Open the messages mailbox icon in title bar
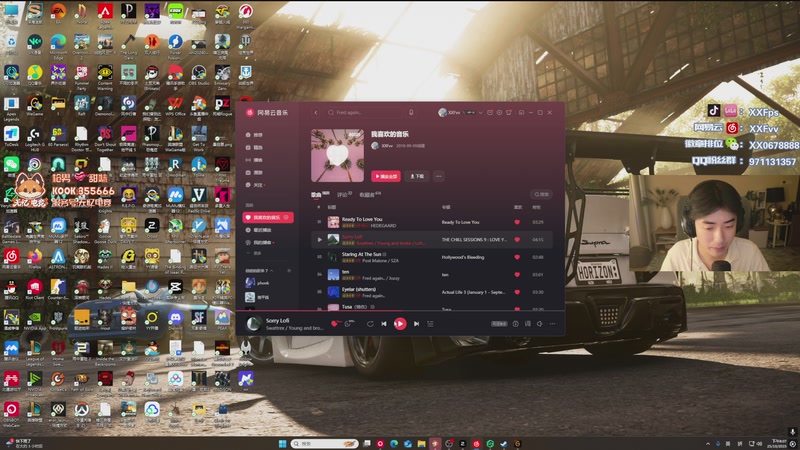Screen dimensions: 800x450 490,113
